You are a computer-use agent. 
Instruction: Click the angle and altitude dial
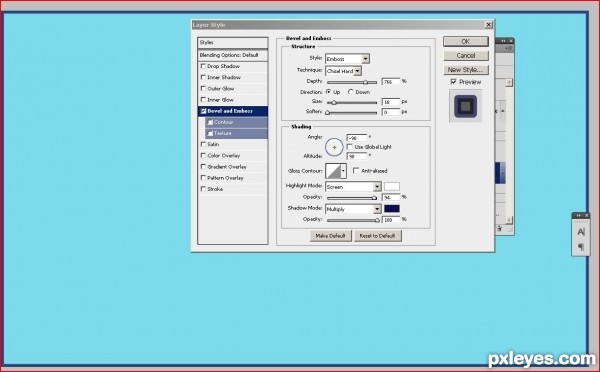coord(334,147)
